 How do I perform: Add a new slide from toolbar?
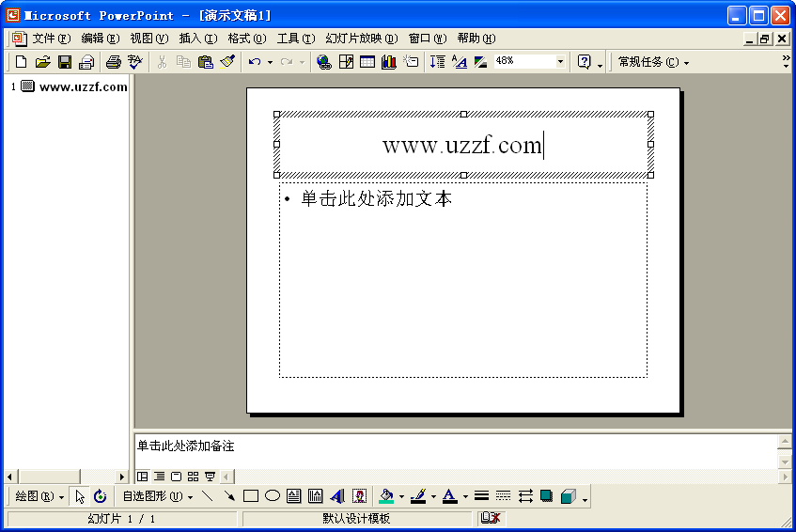(x=411, y=62)
